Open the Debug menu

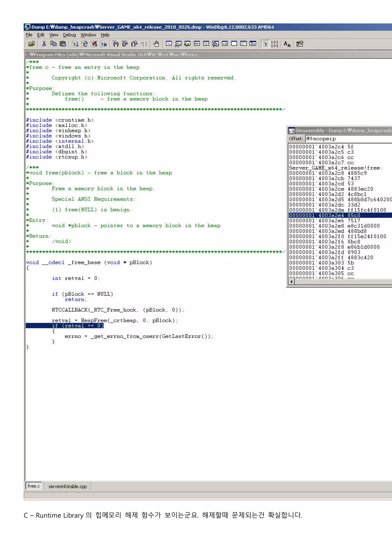(69, 35)
